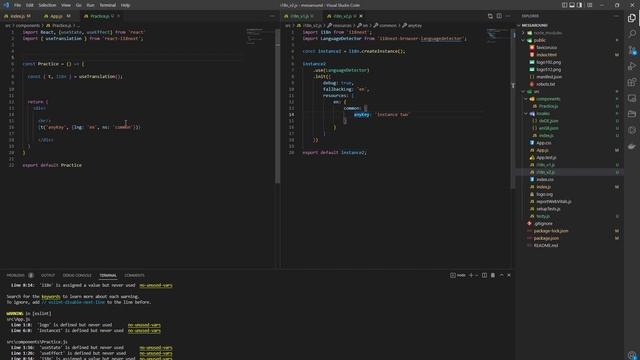Close the i18n_v2.js tab
This screenshot has width=640, height=360.
(x=361, y=16)
